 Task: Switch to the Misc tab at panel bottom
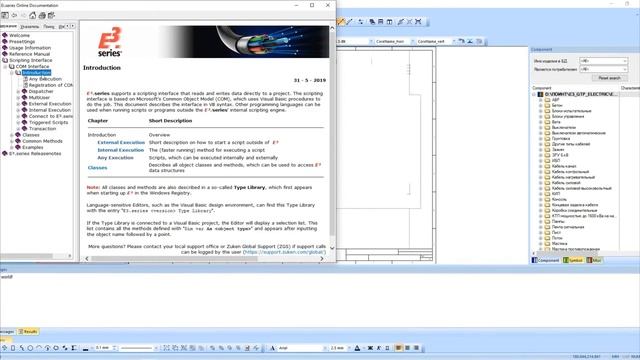[x=594, y=260]
